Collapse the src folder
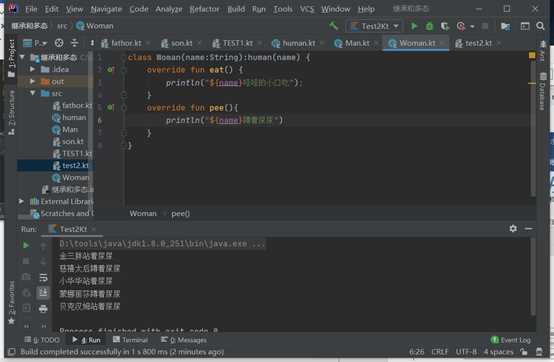554x362 pixels. tap(32, 93)
